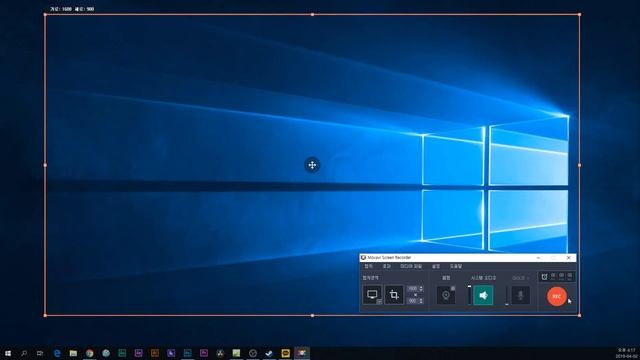Open the alarm clock scheduler icon
Screen dimensions: 640x360
point(544,277)
